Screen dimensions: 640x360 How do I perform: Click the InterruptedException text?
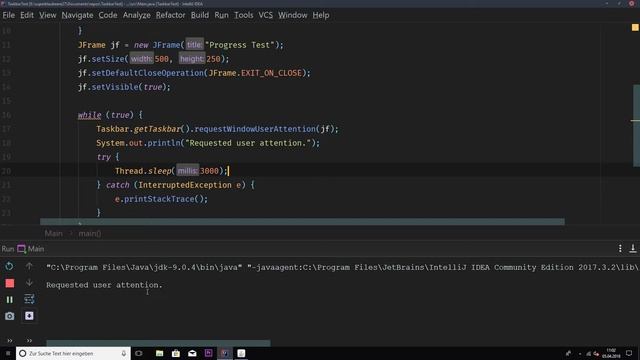[x=185, y=185]
